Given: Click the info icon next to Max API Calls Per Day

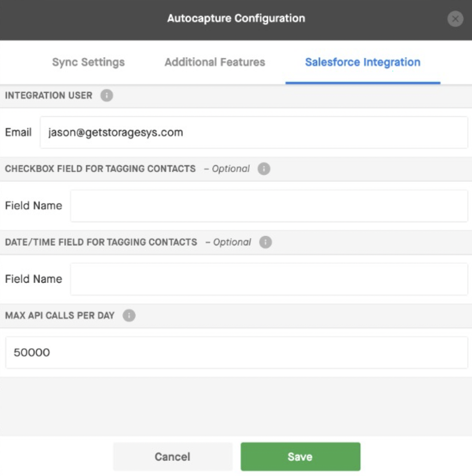Looking at the screenshot, I should coord(129,316).
